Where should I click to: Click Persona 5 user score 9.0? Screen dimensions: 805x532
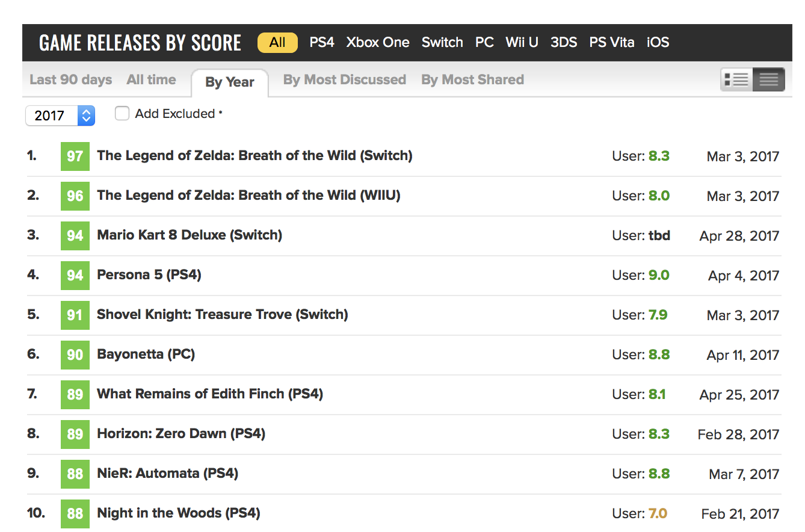click(x=659, y=275)
